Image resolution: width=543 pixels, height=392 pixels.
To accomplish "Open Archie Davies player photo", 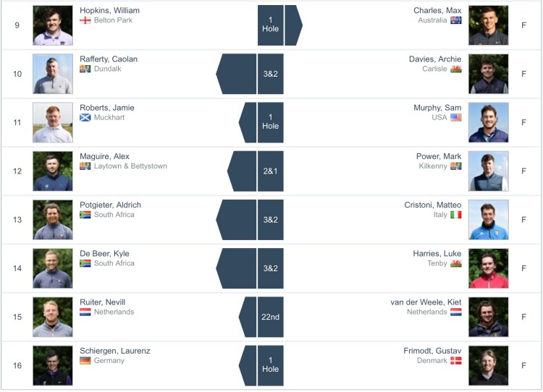I will (489, 74).
